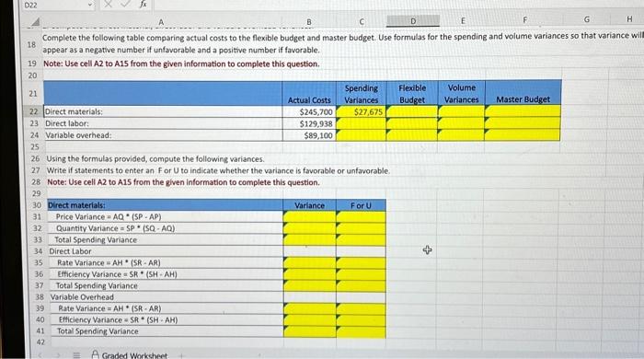Click the 'Direct materials:' label in row 22
644x359 pixels.
click(74, 111)
